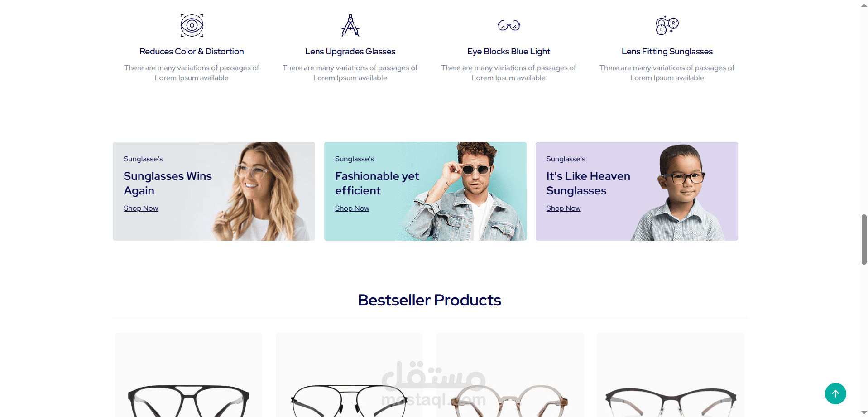Click the Lens Upgrades Glasses heading
The image size is (868, 417).
coord(350,52)
